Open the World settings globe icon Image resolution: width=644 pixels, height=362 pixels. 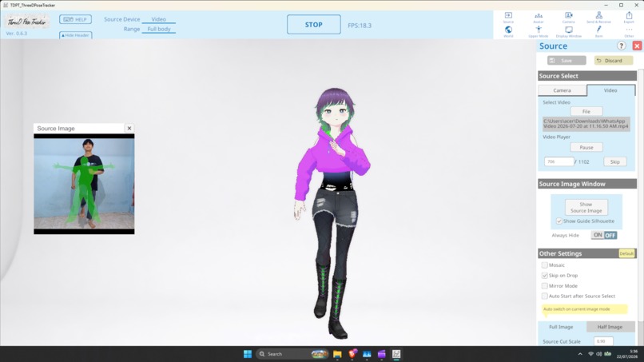508,31
